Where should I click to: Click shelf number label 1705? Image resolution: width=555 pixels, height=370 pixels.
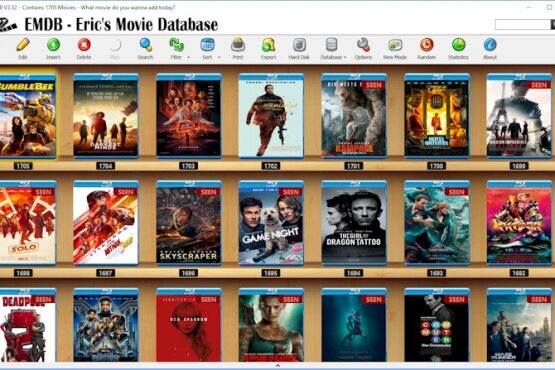click(x=23, y=166)
